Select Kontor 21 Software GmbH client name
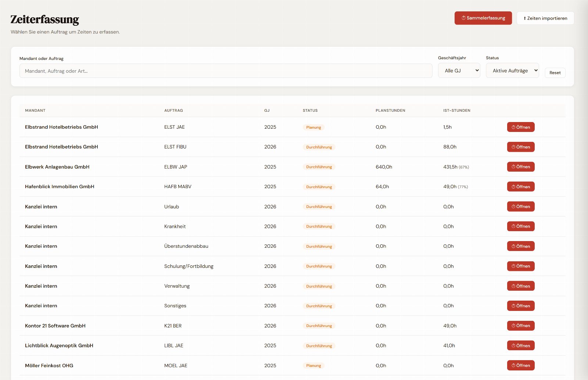Screen dimensions: 588x380 point(55,326)
